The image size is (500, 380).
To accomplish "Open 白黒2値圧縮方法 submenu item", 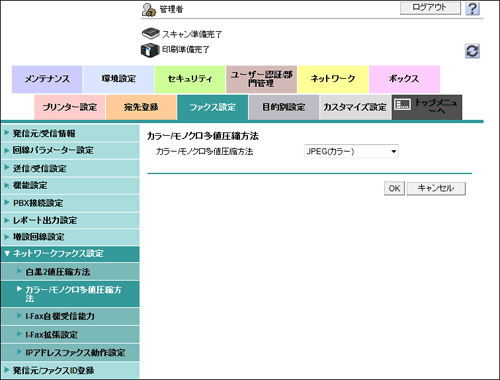I will click(x=70, y=272).
